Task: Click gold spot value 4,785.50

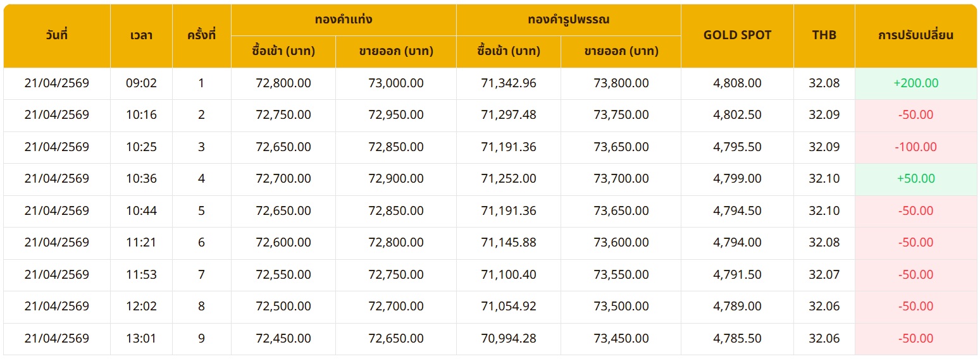Action: tap(737, 338)
